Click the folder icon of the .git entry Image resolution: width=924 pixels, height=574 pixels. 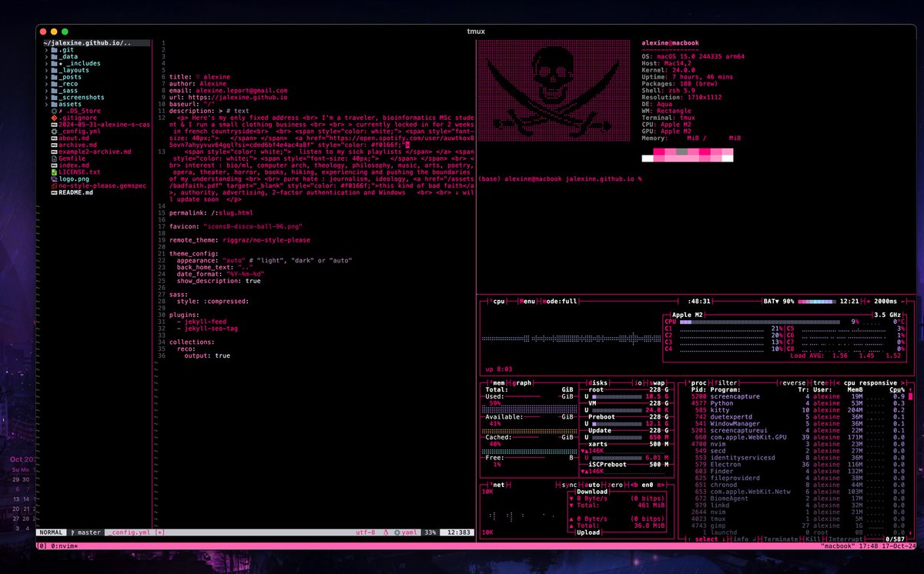[x=54, y=49]
